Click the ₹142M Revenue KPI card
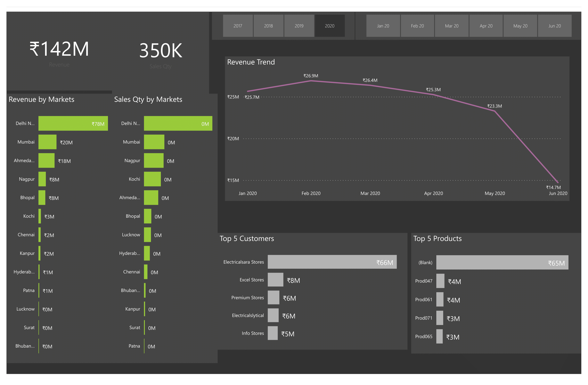 click(x=59, y=49)
